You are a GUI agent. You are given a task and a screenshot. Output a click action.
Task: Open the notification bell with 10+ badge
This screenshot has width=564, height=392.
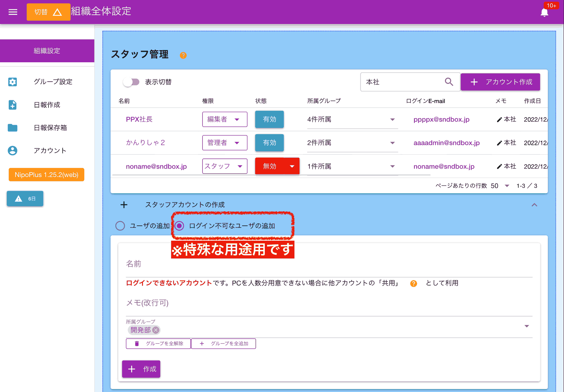point(544,12)
